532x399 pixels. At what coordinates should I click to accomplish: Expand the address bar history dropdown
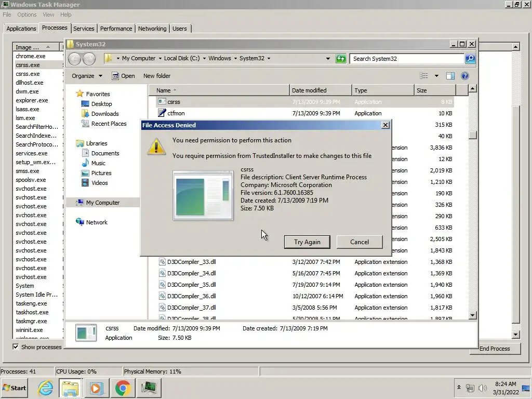(x=328, y=58)
